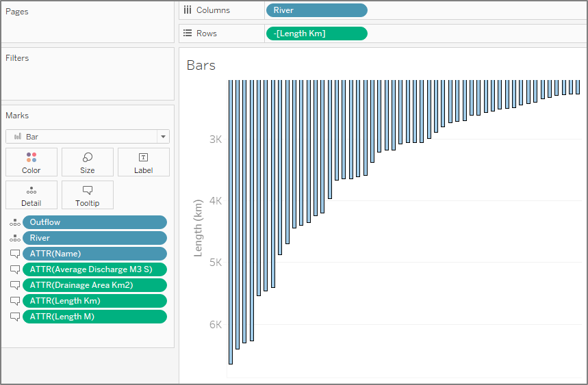Click the Label button on Marks card

tap(144, 162)
